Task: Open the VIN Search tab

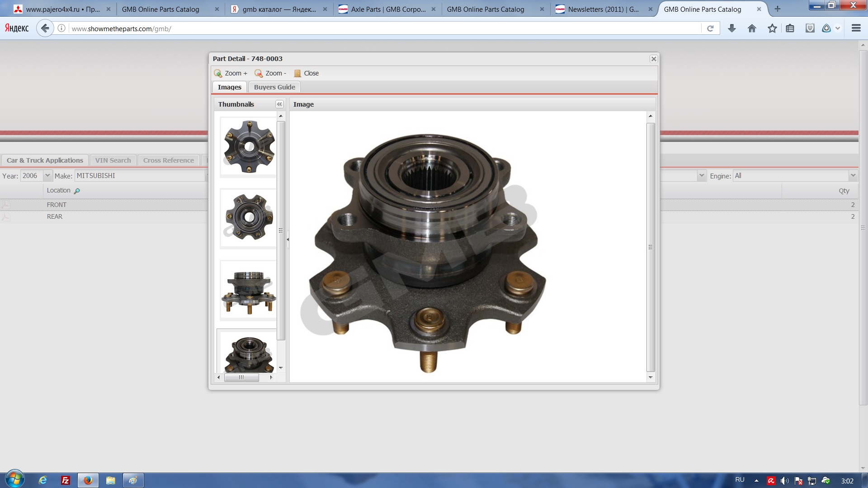Action: (113, 160)
